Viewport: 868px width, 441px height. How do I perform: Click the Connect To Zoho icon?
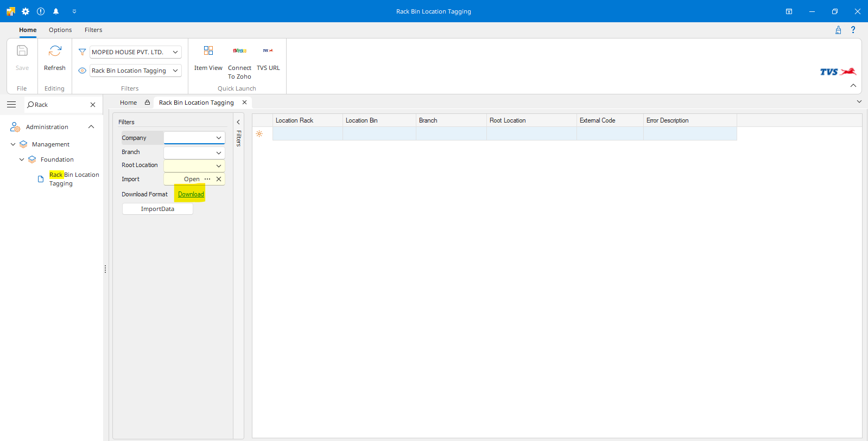239,51
